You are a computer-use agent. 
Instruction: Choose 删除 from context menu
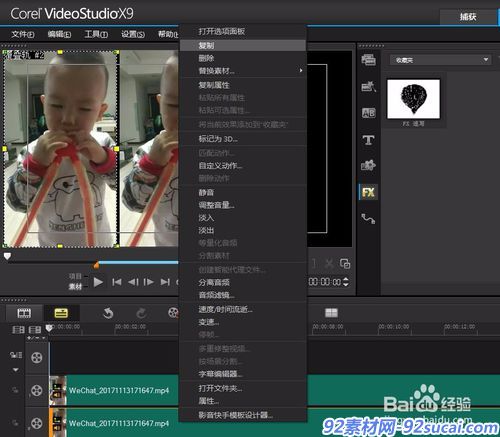click(243, 58)
